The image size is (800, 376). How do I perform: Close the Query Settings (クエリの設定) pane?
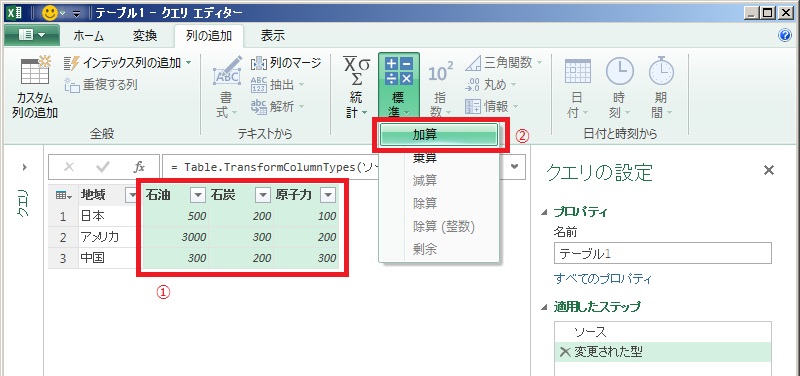click(x=768, y=170)
